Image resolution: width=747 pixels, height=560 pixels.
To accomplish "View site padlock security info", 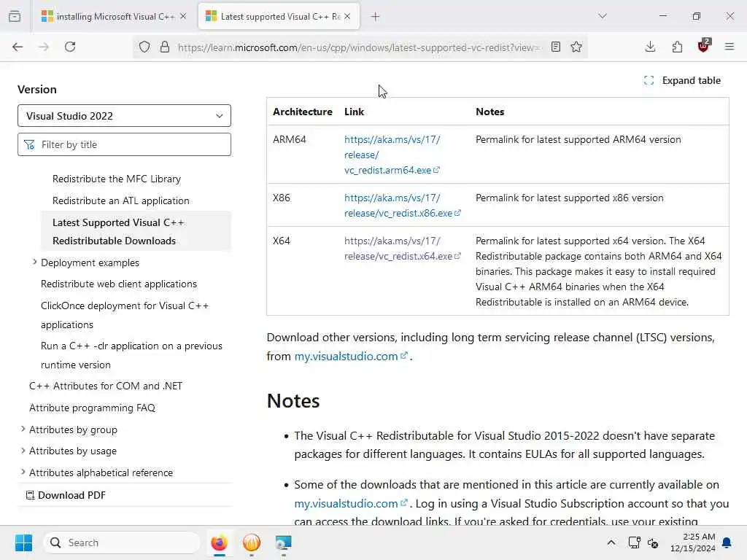I will tap(165, 47).
